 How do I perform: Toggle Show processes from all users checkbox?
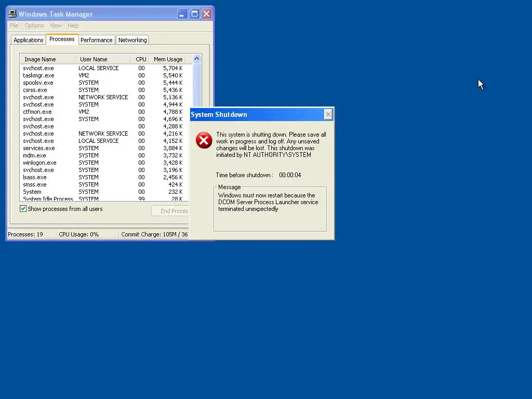23,209
